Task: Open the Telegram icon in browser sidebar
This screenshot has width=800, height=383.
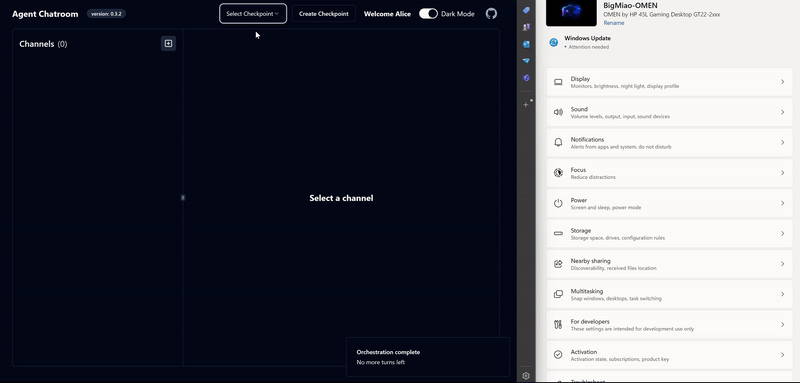Action: click(526, 61)
